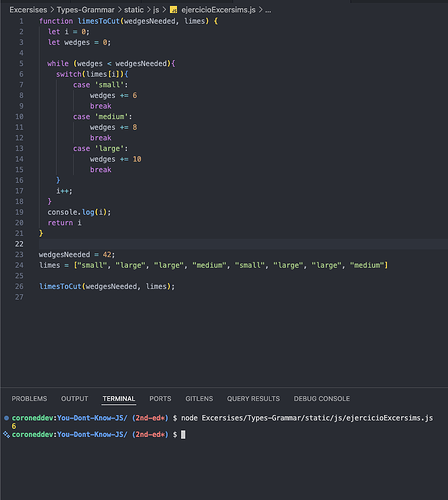Click the JS file icon in breadcrumb
Screen dimensions: 448x500
pos(173,10)
